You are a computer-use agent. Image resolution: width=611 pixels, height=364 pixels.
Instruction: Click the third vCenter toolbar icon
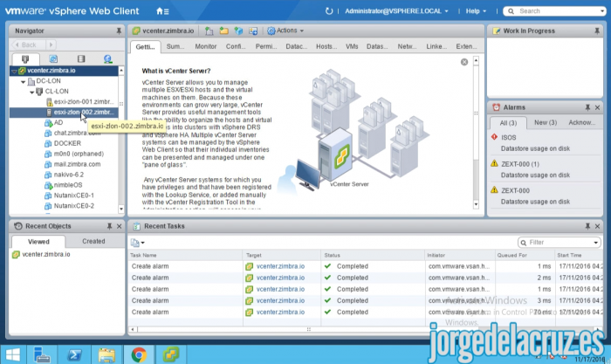pyautogui.click(x=238, y=31)
